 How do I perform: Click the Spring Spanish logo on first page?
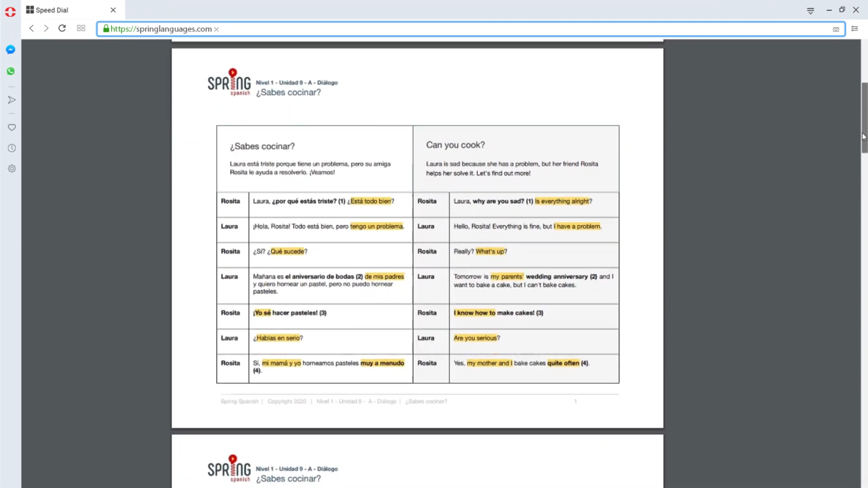229,82
